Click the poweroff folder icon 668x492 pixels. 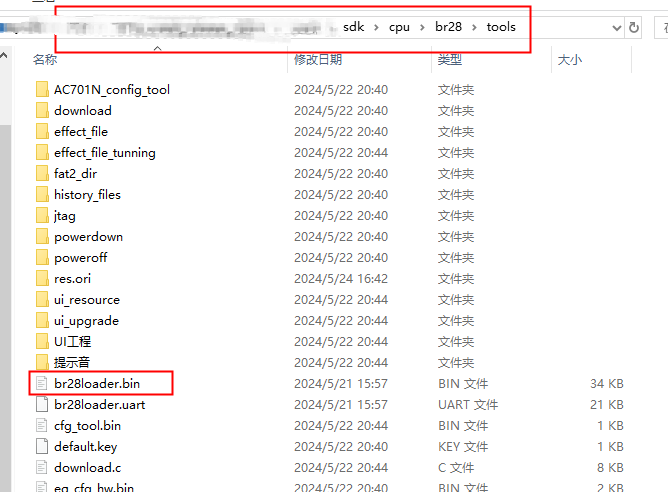42,258
